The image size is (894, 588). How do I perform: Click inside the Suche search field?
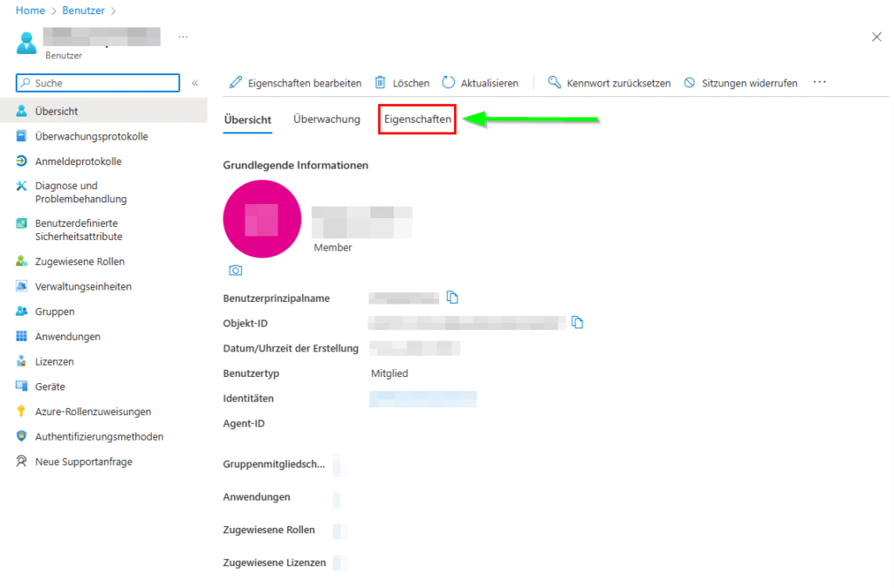(x=96, y=82)
